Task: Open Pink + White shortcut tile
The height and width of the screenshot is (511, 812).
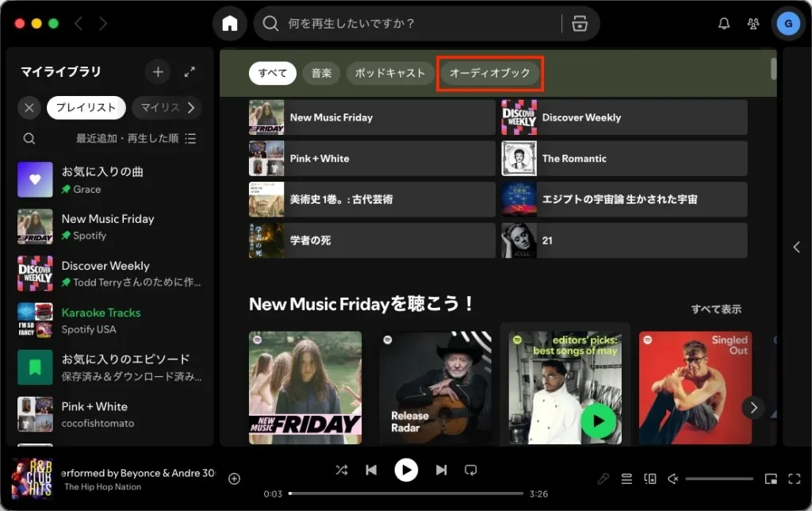Action: coord(372,159)
